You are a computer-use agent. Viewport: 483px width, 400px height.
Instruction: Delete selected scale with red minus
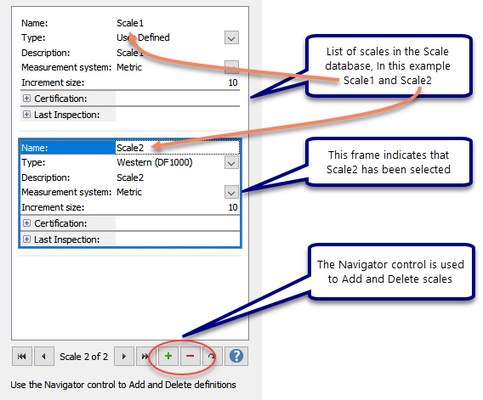(x=190, y=356)
